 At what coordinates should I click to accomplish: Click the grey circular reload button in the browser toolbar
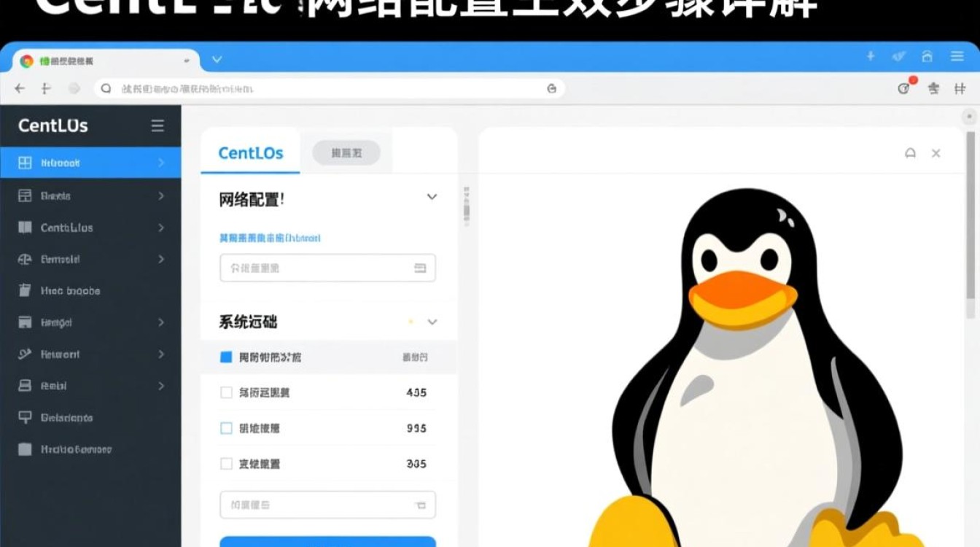click(74, 88)
